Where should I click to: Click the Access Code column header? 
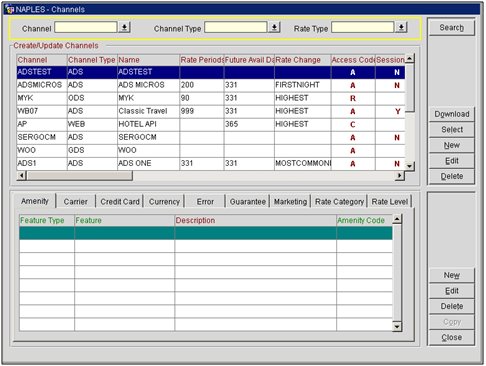point(353,60)
